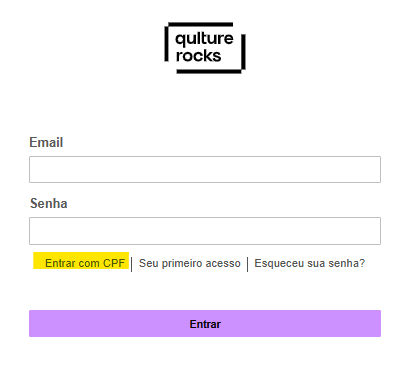
Task: Place cursor in the box under Senha
Action: [x=205, y=231]
